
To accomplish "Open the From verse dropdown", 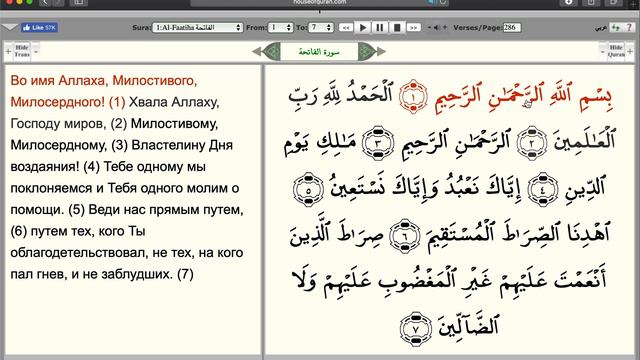I will coord(280,27).
